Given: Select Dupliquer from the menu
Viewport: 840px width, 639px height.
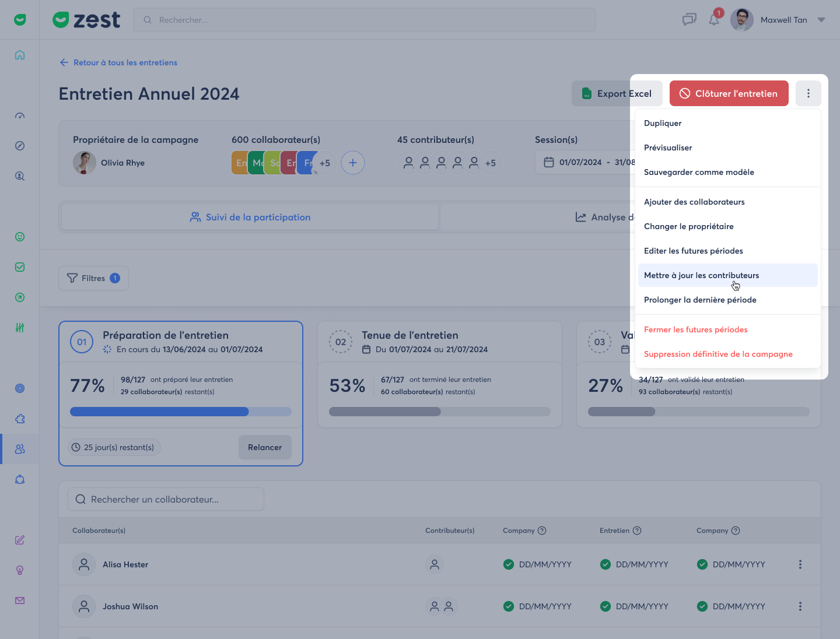Looking at the screenshot, I should [x=663, y=123].
